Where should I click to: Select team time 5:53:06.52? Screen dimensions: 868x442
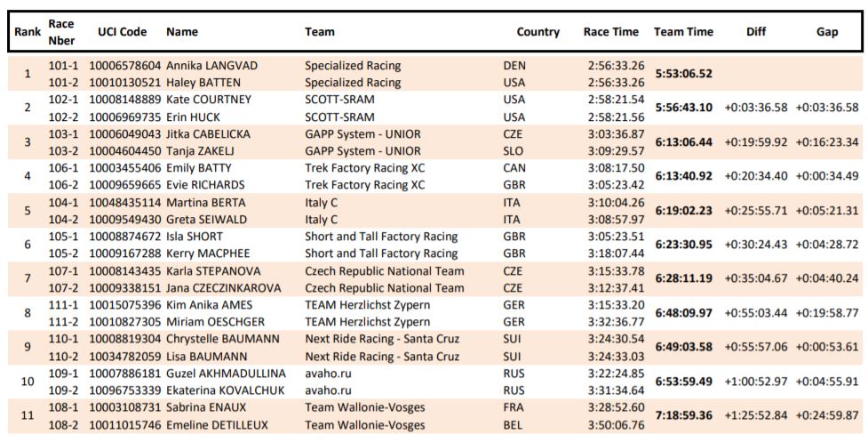click(684, 74)
